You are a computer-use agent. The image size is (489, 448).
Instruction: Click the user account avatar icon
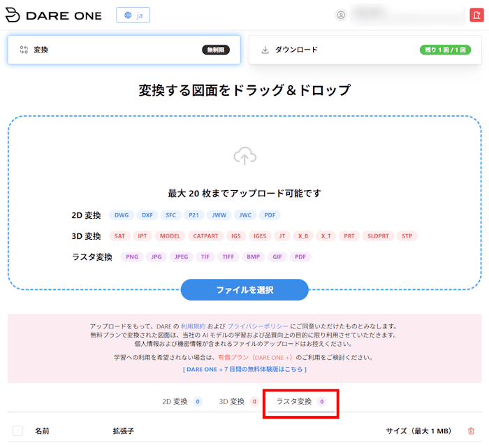tap(341, 15)
